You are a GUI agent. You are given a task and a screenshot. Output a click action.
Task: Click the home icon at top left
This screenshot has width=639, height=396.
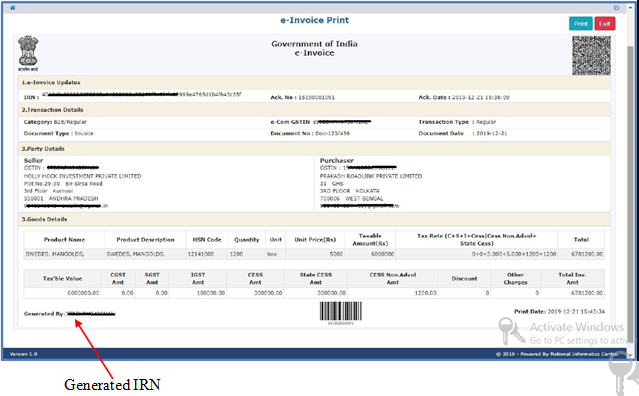pos(12,8)
